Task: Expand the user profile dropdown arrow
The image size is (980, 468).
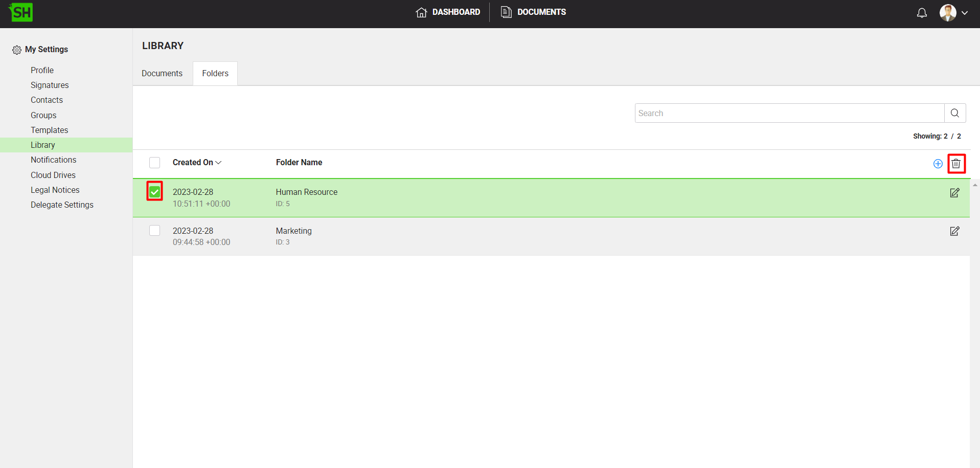Action: (x=965, y=13)
